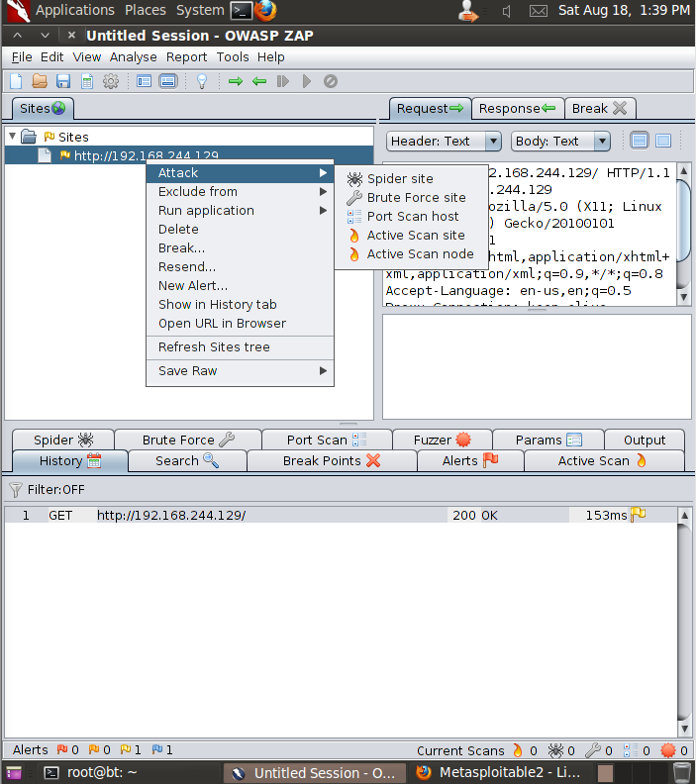Click the New Session toolbar icon
The width and height of the screenshot is (697, 784).
pyautogui.click(x=16, y=81)
